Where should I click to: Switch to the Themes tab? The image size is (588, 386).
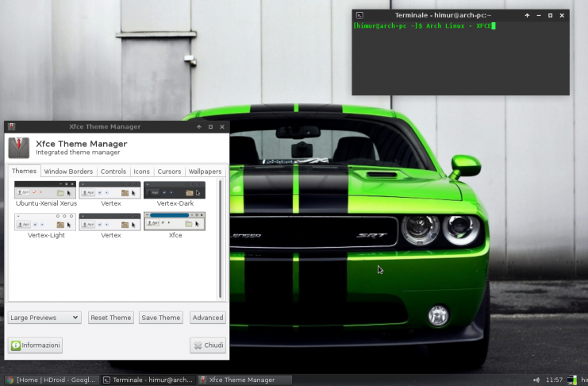(x=24, y=171)
